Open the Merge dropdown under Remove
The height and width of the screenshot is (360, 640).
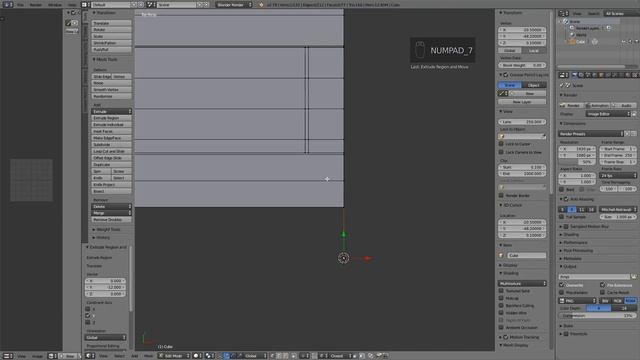tap(111, 213)
